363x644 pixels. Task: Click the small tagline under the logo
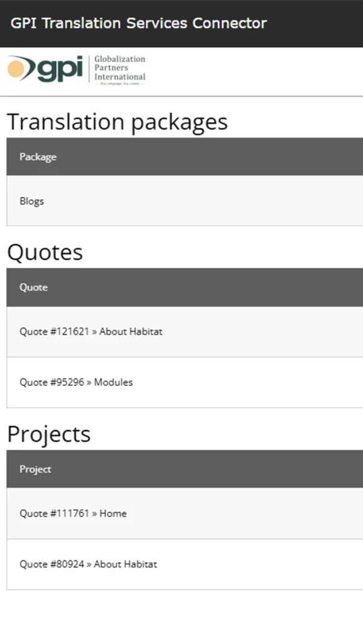click(x=119, y=84)
